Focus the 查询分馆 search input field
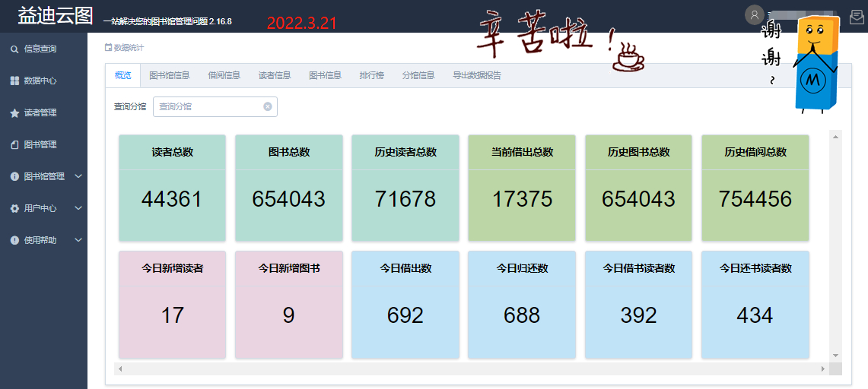868x389 pixels. click(208, 106)
